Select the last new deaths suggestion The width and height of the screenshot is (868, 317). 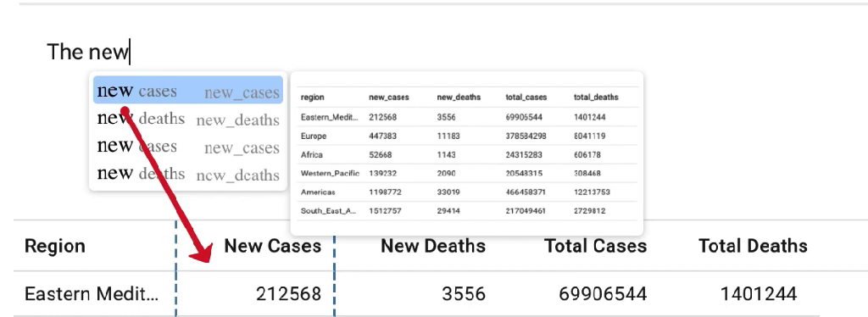(188, 174)
